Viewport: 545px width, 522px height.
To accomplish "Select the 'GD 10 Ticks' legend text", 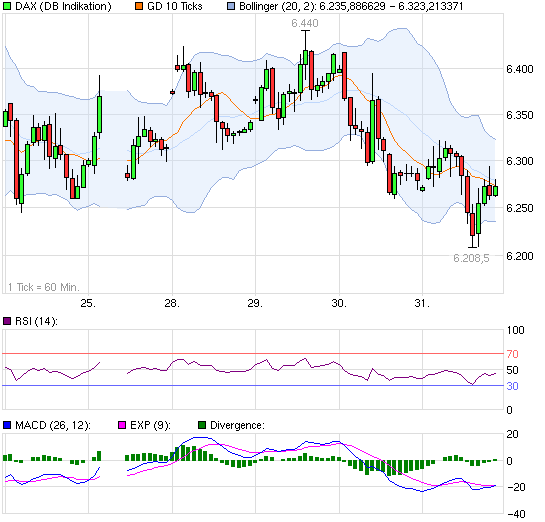I will 174,6.
